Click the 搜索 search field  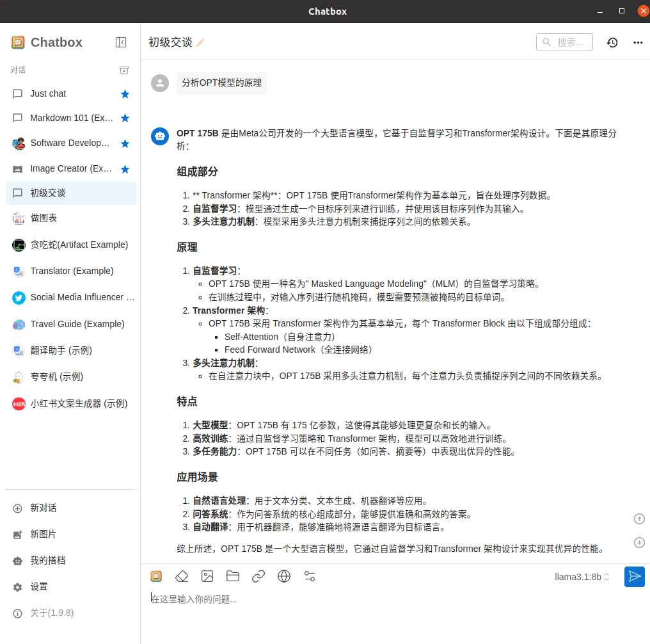click(x=564, y=42)
